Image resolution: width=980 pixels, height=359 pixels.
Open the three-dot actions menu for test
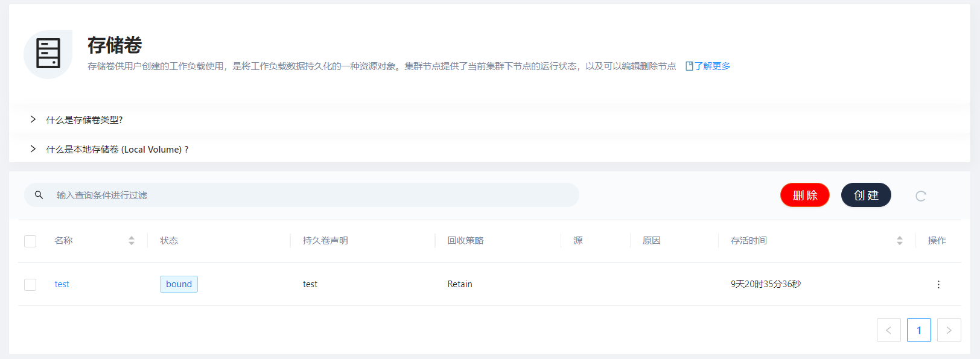click(x=938, y=284)
